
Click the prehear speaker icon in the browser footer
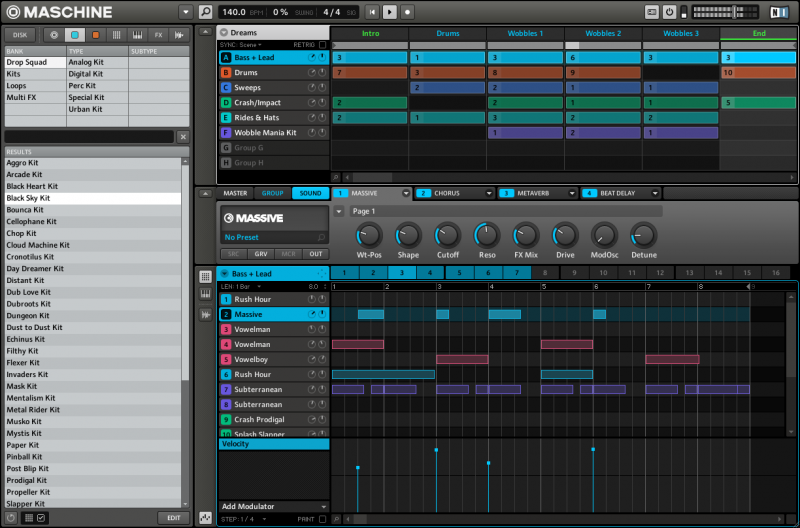pyautogui.click(x=11, y=518)
